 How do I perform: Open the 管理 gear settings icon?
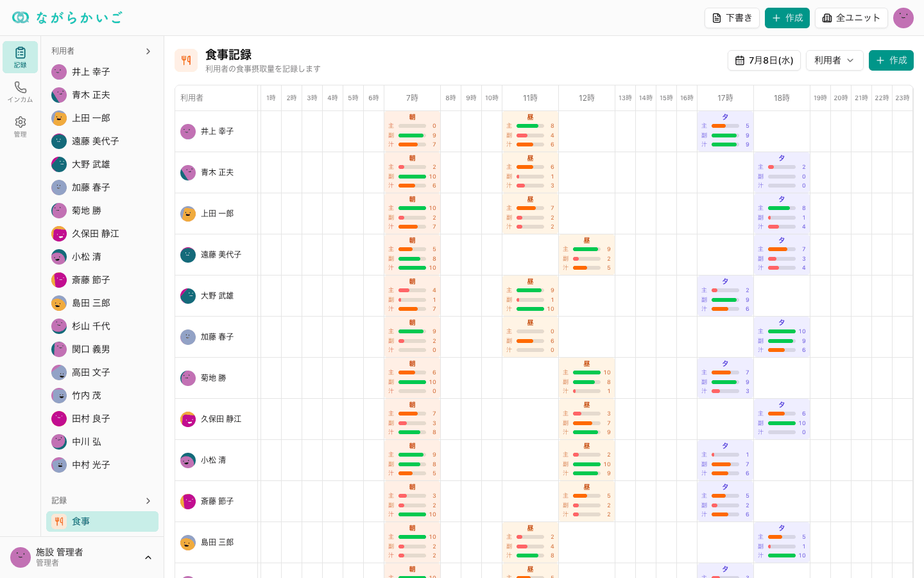coord(20,127)
